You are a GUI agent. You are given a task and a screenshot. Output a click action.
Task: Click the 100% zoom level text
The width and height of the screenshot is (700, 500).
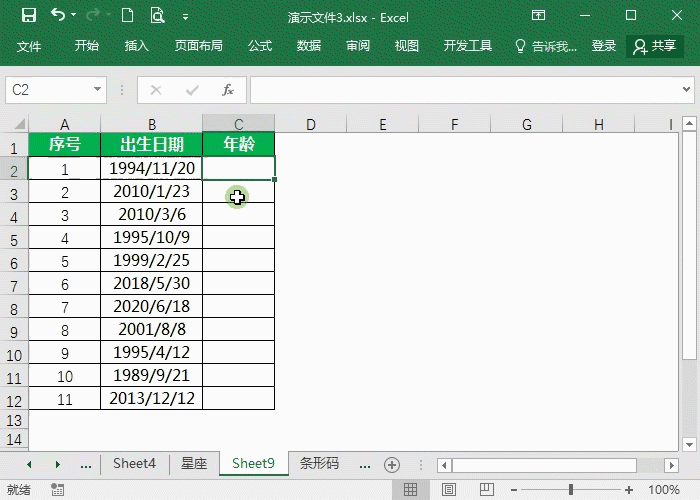[x=663, y=490]
